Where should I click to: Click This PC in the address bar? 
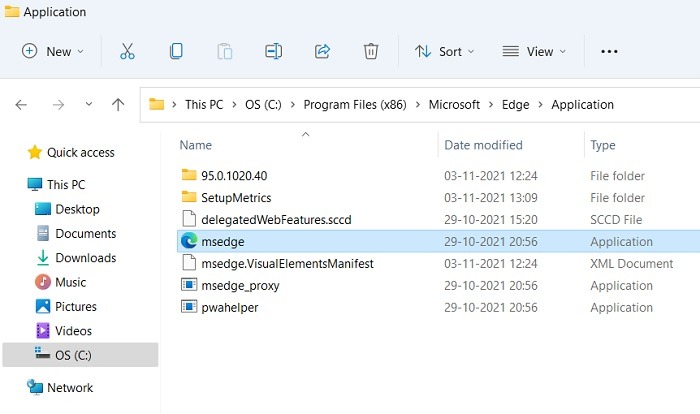click(x=204, y=105)
